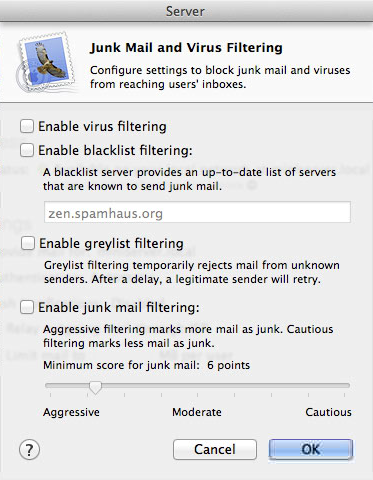Turn on Enable greylist filtering checkbox

pyautogui.click(x=28, y=243)
